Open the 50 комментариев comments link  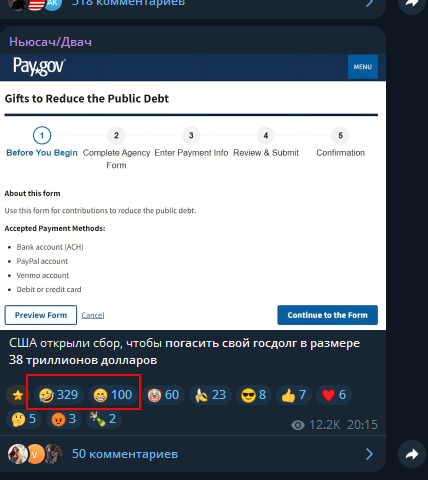[x=125, y=454]
